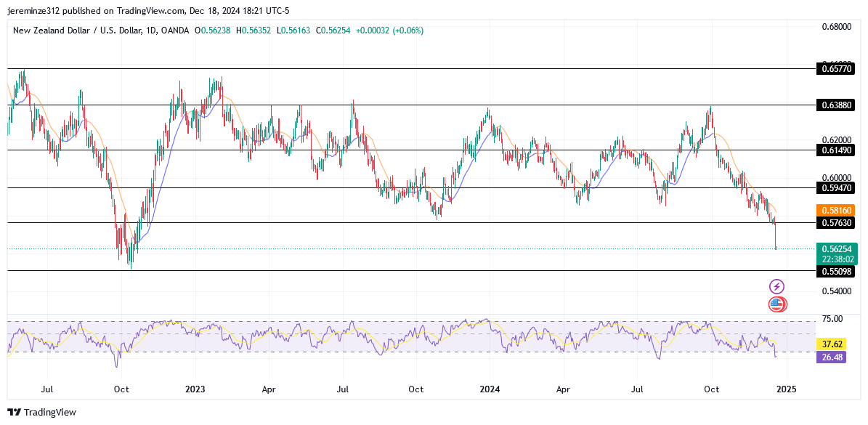Click the high value H0.56352
The height and width of the screenshot is (425, 868).
pyautogui.click(x=253, y=31)
